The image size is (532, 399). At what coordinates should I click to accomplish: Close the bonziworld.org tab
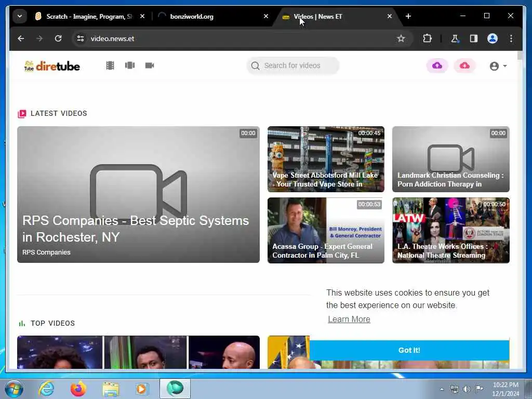pyautogui.click(x=266, y=16)
